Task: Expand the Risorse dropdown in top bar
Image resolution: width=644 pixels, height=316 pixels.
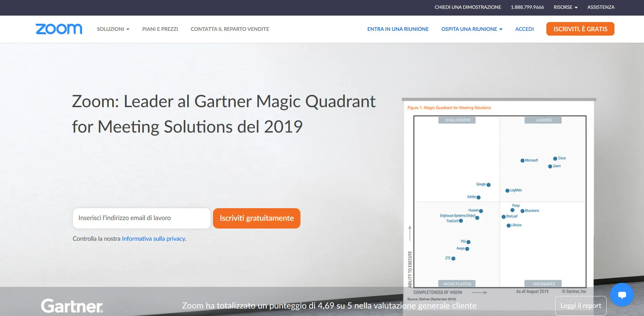Action: tap(565, 7)
